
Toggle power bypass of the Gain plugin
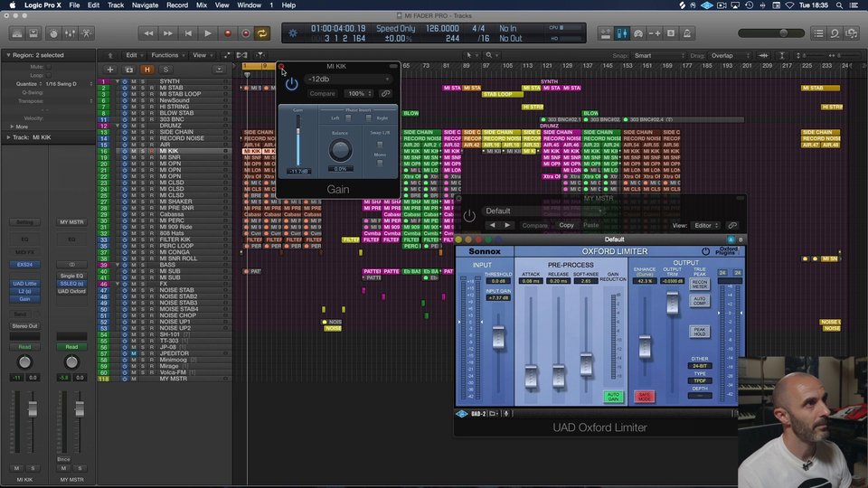pos(292,84)
